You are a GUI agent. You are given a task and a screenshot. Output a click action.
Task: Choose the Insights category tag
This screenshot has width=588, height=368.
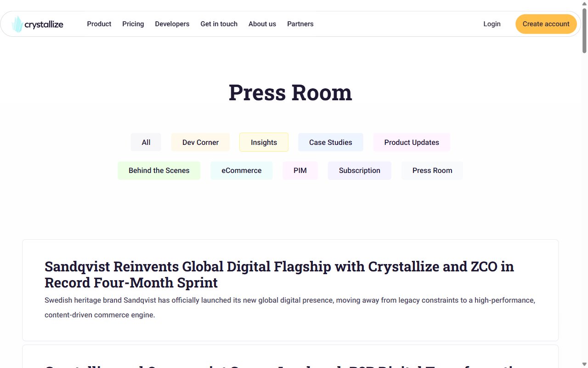pos(264,142)
